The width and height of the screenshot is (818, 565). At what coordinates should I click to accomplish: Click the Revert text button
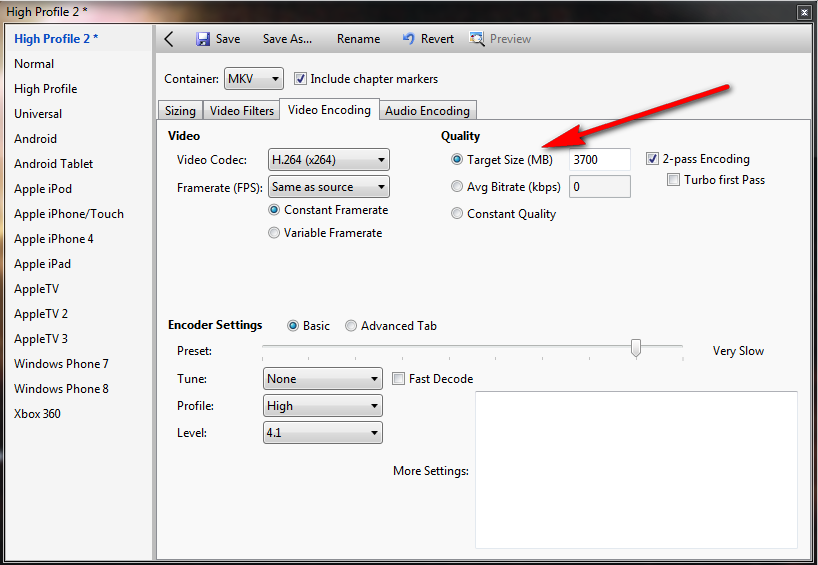coord(437,39)
